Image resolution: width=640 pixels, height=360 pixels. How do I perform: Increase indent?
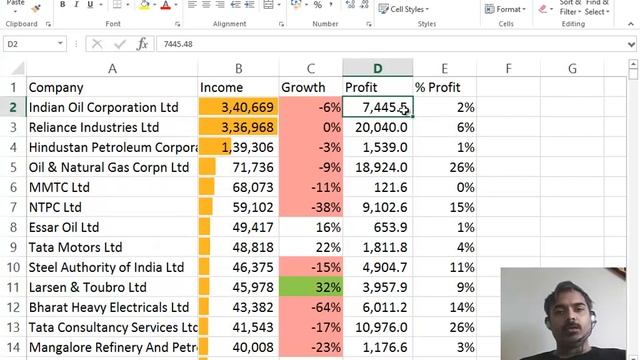pyautogui.click(x=249, y=4)
